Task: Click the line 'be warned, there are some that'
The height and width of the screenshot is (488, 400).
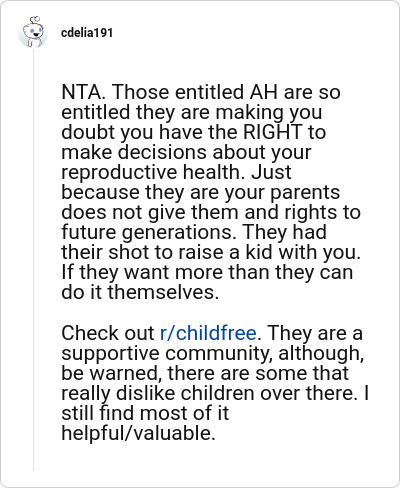Action: pos(205,373)
